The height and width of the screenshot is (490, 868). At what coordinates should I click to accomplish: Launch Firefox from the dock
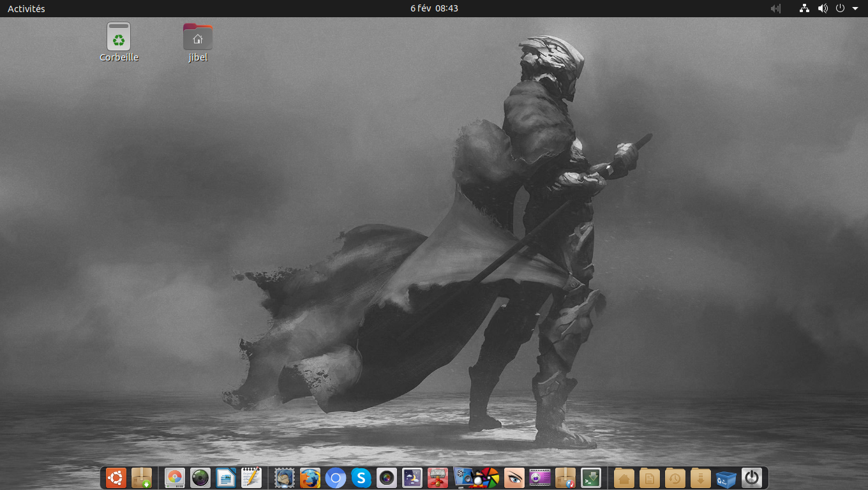point(310,477)
